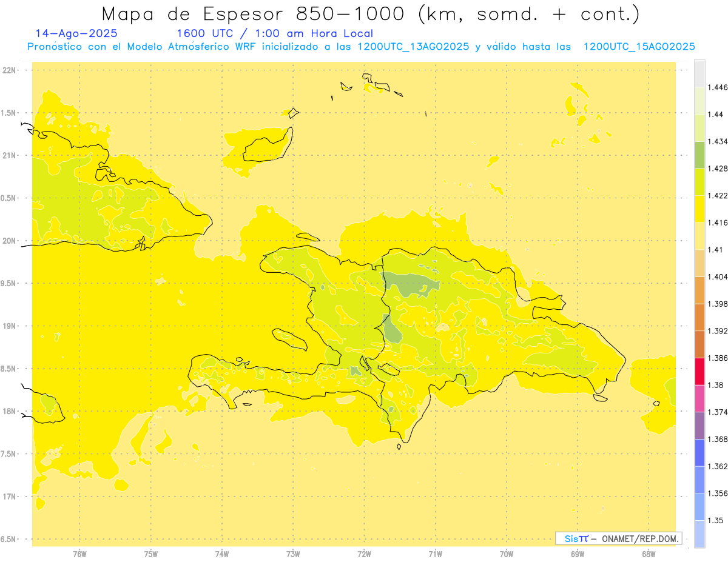Screen dimensions: 728x562
Task: Click the legend value '1.356'
Action: (718, 493)
